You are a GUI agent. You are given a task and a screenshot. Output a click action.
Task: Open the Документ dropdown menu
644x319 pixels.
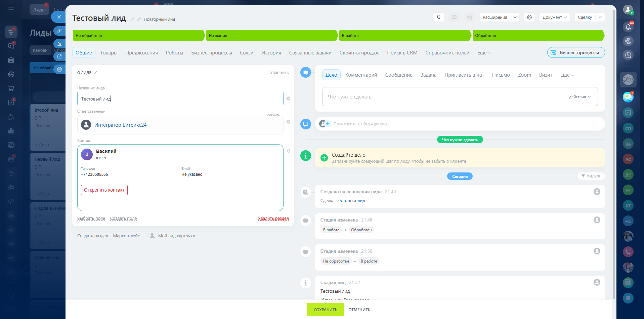tap(554, 17)
